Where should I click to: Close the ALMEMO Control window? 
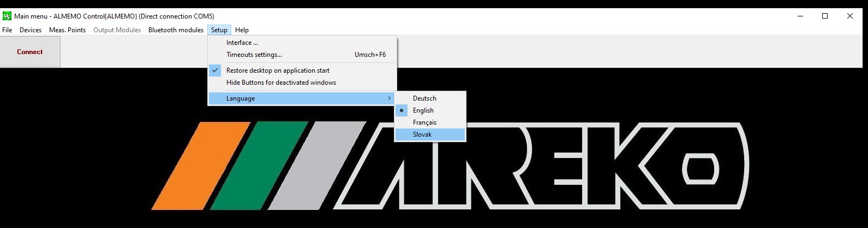850,16
